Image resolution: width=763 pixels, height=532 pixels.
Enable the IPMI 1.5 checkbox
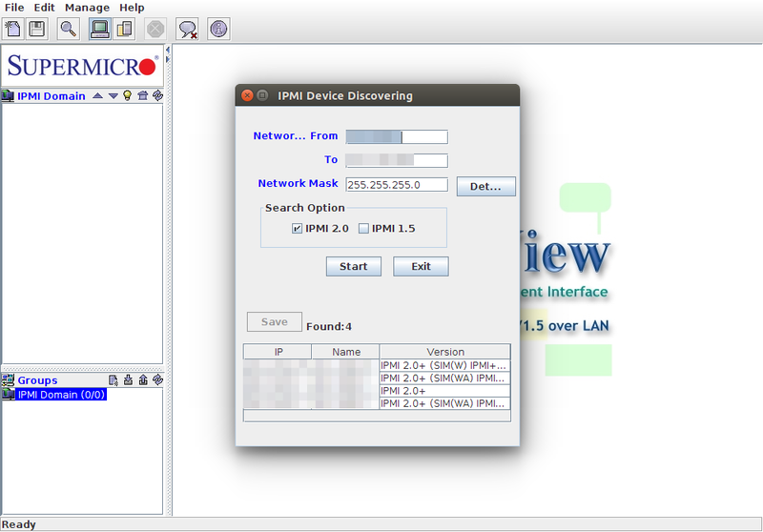tap(363, 229)
